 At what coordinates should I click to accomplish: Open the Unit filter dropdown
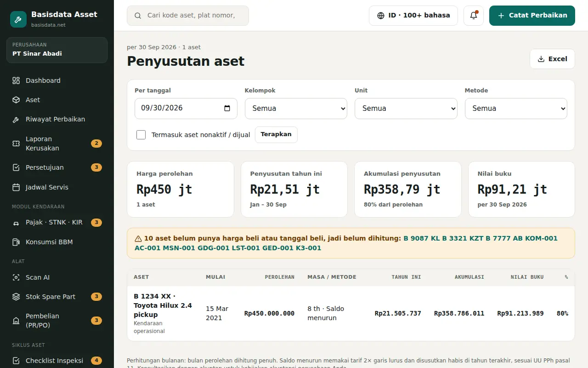[406, 109]
